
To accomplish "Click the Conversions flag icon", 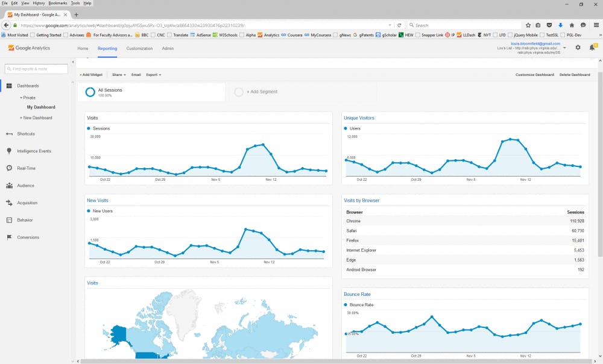I will [9, 237].
